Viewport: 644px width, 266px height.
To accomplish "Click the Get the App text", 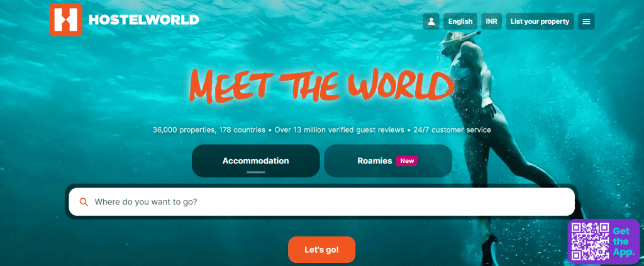I will 624,241.
